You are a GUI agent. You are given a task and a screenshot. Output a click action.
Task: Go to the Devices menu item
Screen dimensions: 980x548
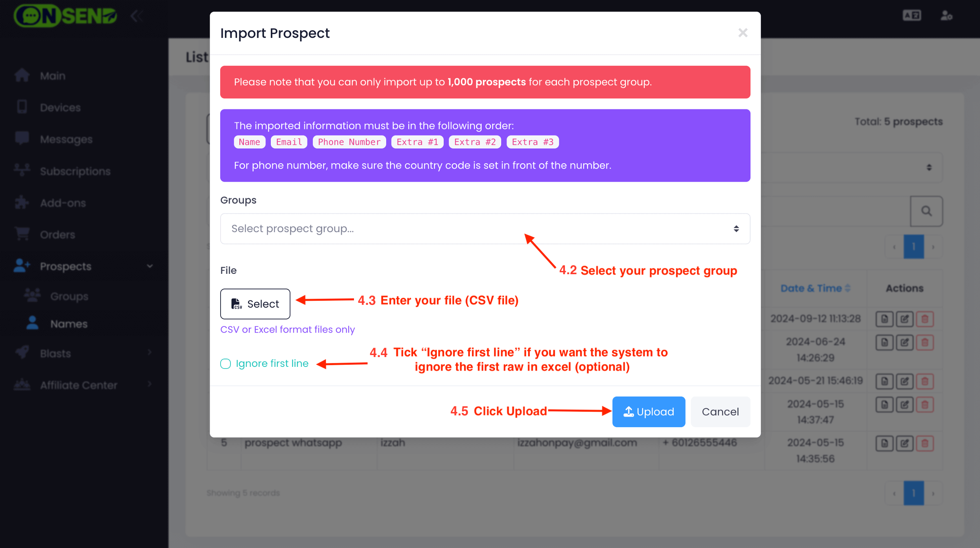coord(60,108)
